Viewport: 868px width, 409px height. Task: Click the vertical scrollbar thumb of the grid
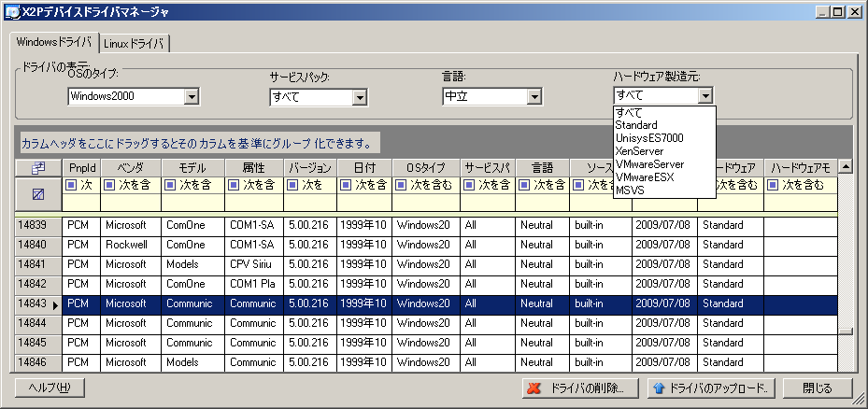click(x=846, y=331)
